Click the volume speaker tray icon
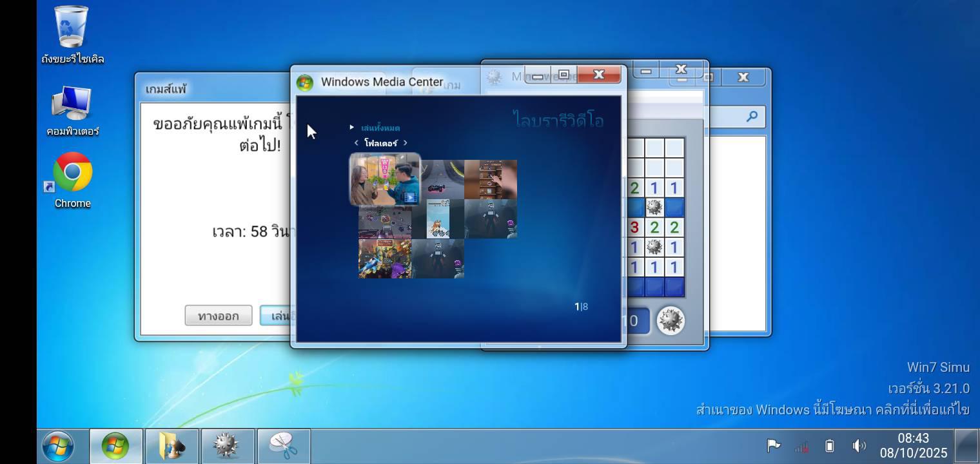Image resolution: width=980 pixels, height=464 pixels. (859, 446)
